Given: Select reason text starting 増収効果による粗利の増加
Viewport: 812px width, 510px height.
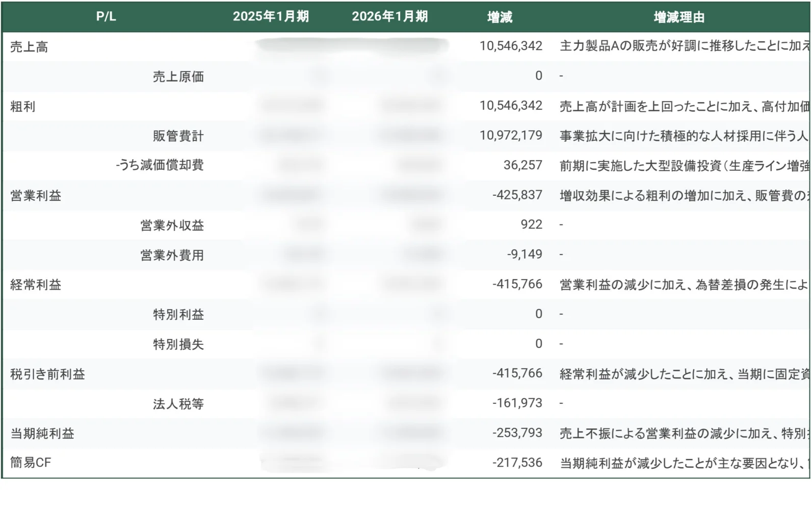Looking at the screenshot, I should click(x=685, y=196).
